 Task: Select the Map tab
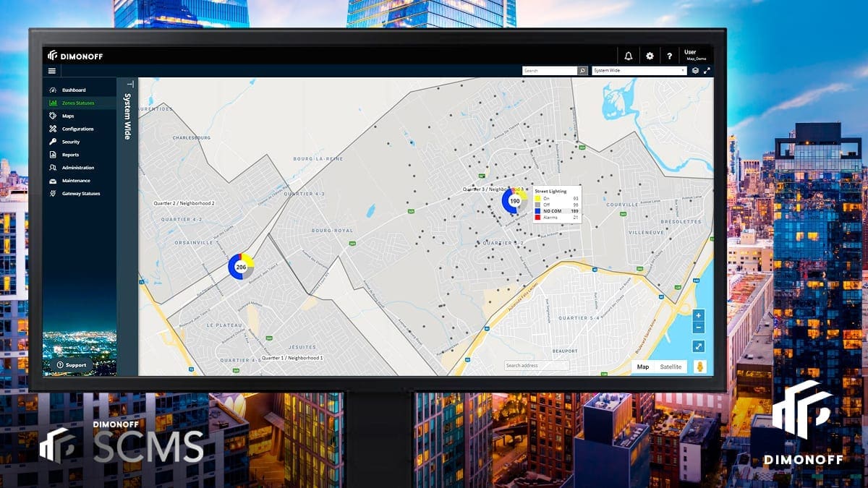tap(642, 367)
